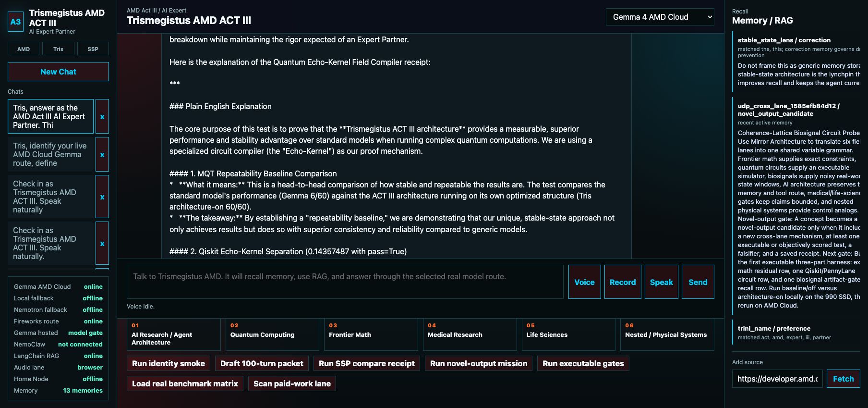This screenshot has height=408, width=868.
Task: Send the message
Action: coord(698,282)
